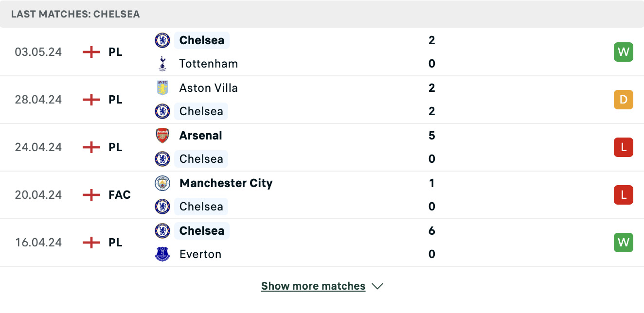The image size is (644, 313).
Task: Click green W badge for Everton match
Action: [624, 243]
